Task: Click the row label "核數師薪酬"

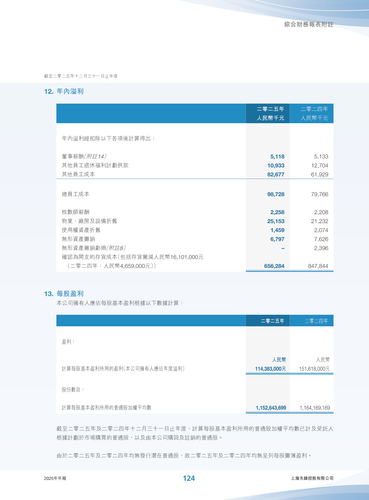Action: (x=75, y=212)
